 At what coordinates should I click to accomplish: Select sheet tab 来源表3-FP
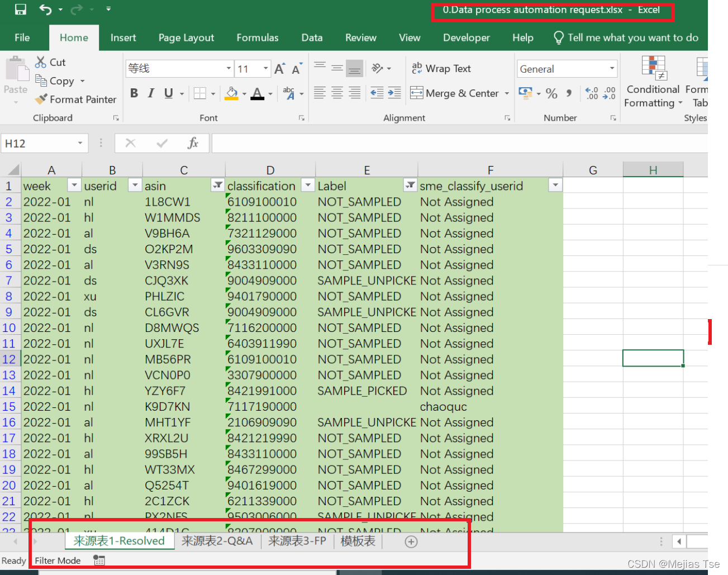297,541
